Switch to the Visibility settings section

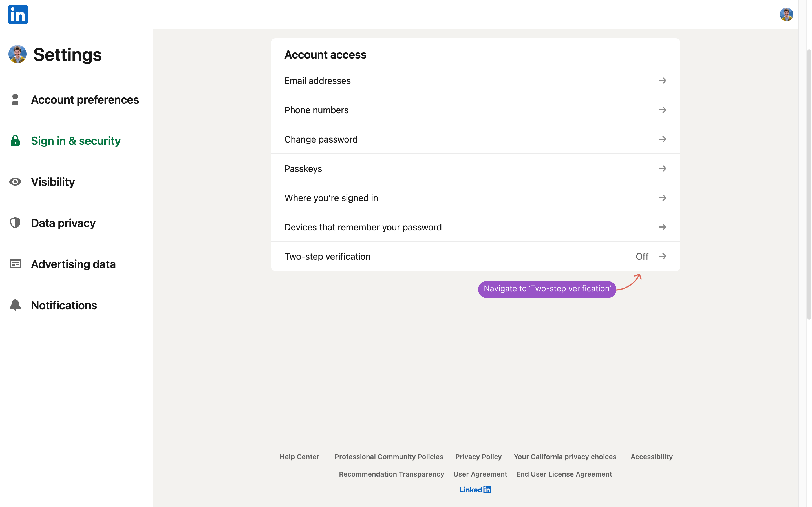tap(53, 182)
